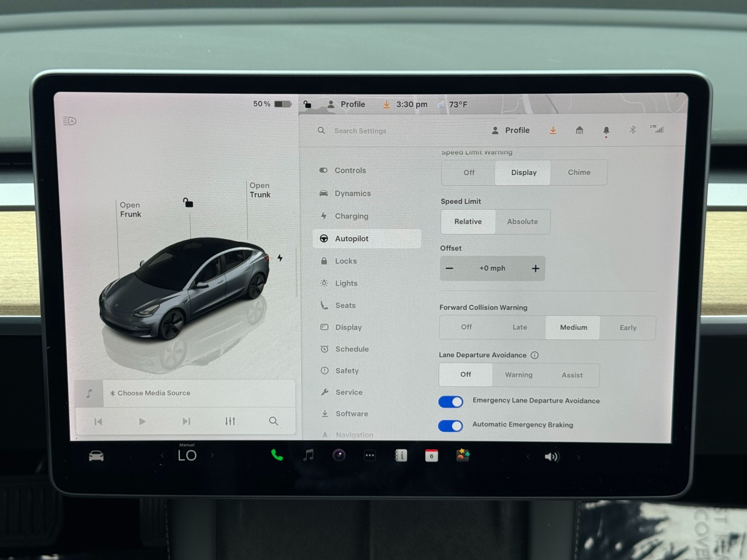Image resolution: width=747 pixels, height=560 pixels.
Task: Click the notifications bell icon
Action: [606, 131]
